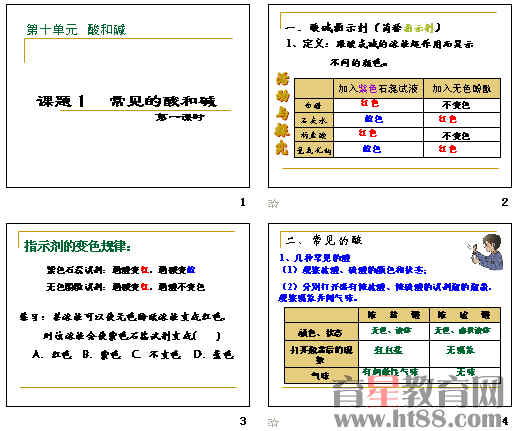Click the heading 二、常见的酸

pos(323,240)
